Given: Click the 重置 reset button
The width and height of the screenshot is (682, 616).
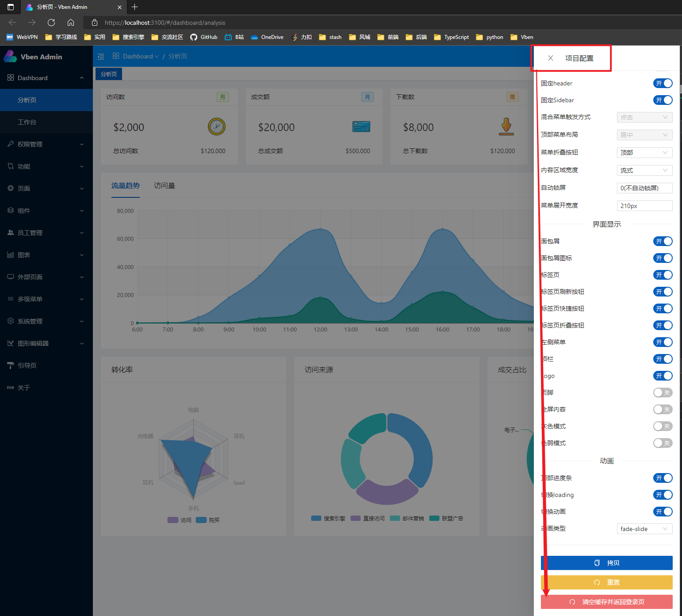Looking at the screenshot, I should 606,582.
